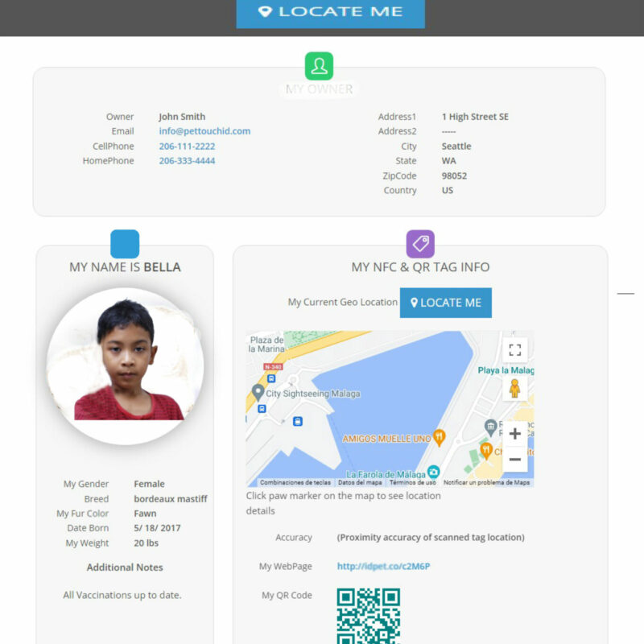
Task: Click the City Sightseeing Malaga map pin
Action: (258, 392)
